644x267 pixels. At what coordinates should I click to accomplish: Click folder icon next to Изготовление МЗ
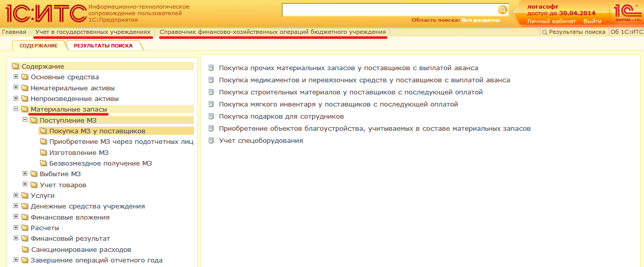pyautogui.click(x=43, y=153)
